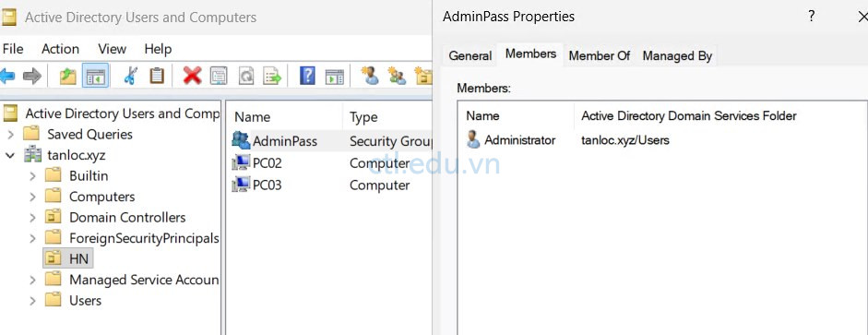Viewport: 868px width, 335px height.
Task: Click the Builtin folder icon
Action: pyautogui.click(x=54, y=175)
